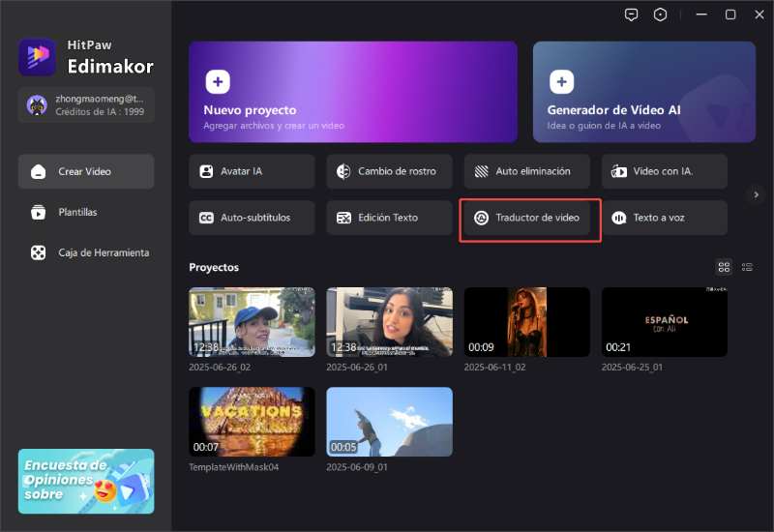Open project thumbnail 2025-06-11_02
This screenshot has width=774, height=532.
click(527, 322)
